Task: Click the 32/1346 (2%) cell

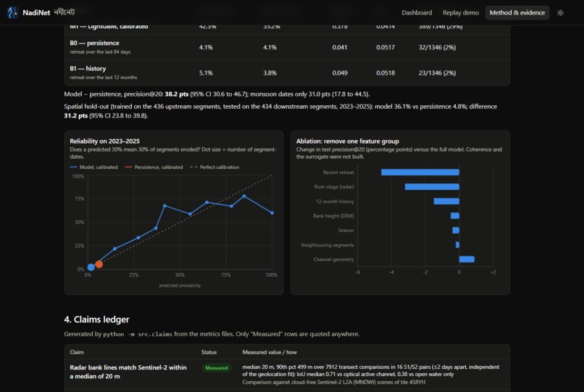Action: pos(437,47)
